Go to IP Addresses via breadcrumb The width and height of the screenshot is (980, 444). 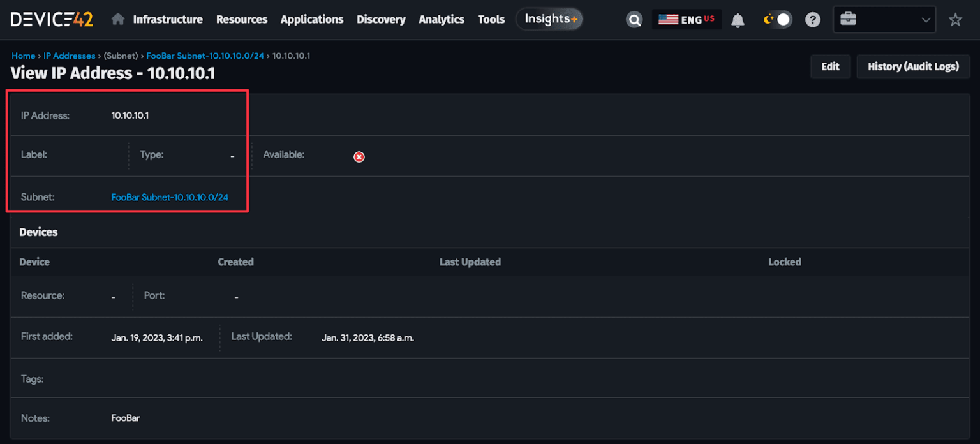[70, 56]
